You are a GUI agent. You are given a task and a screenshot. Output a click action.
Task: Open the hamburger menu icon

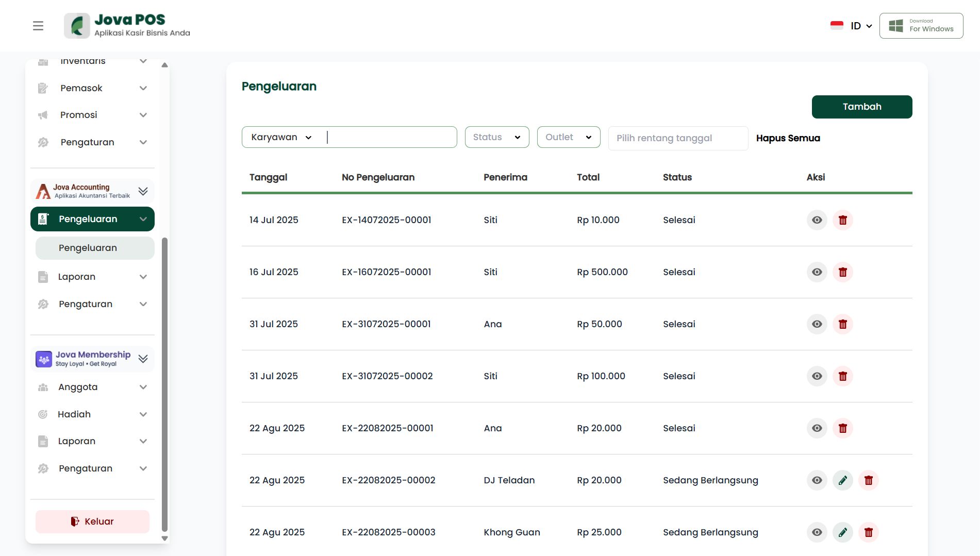pos(38,26)
